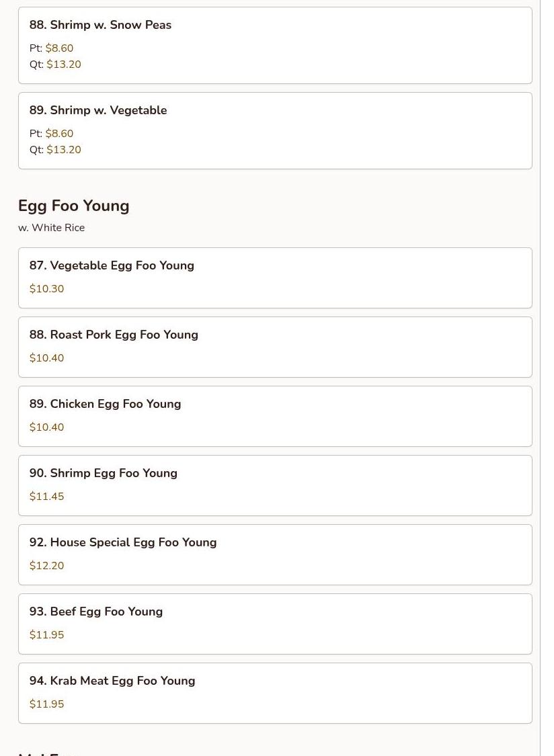Open Shrimp Egg Foo Young item
Image resolution: width=554 pixels, height=756 pixels.
(104, 473)
